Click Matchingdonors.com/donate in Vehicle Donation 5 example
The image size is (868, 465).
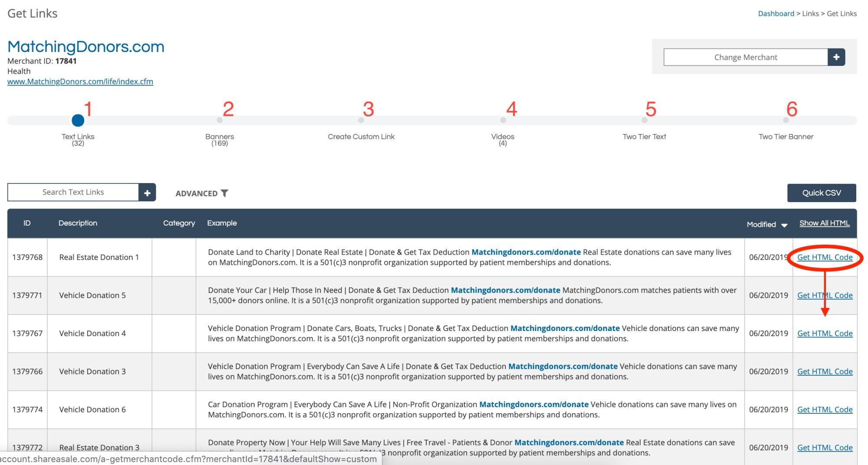(x=506, y=290)
